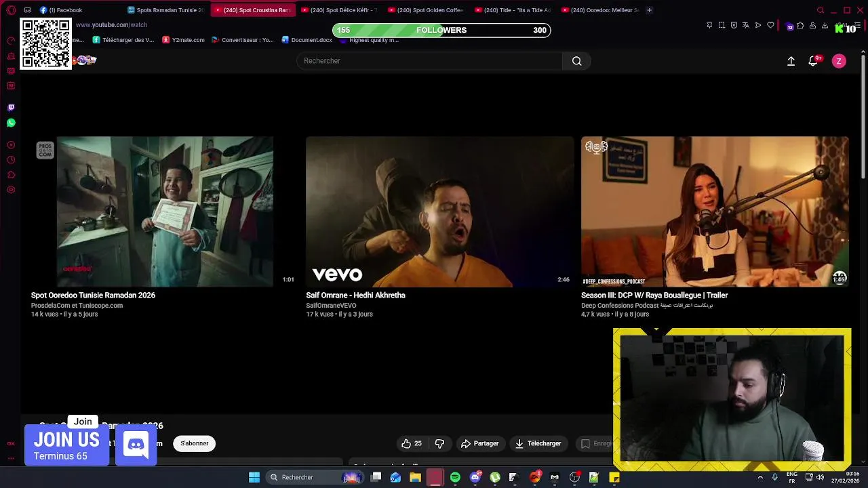Switch to Tide "Its a Tide Ad" tab

click(x=514, y=10)
